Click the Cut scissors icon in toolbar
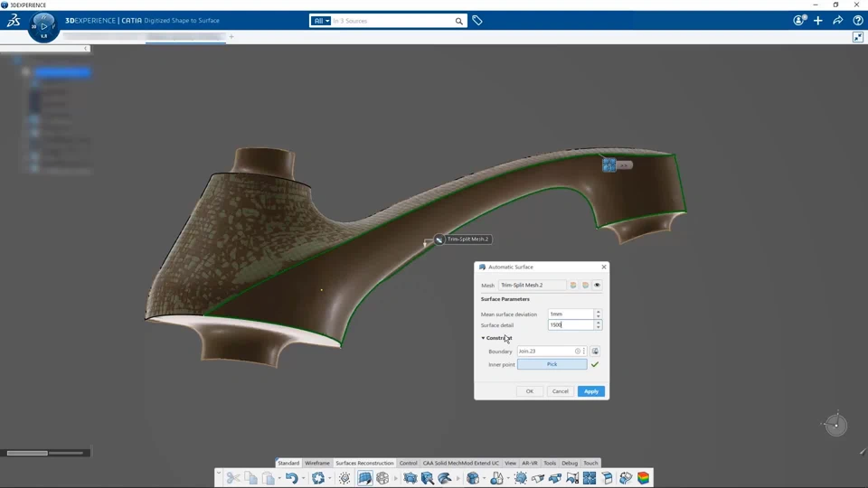The image size is (868, 488). point(233,478)
